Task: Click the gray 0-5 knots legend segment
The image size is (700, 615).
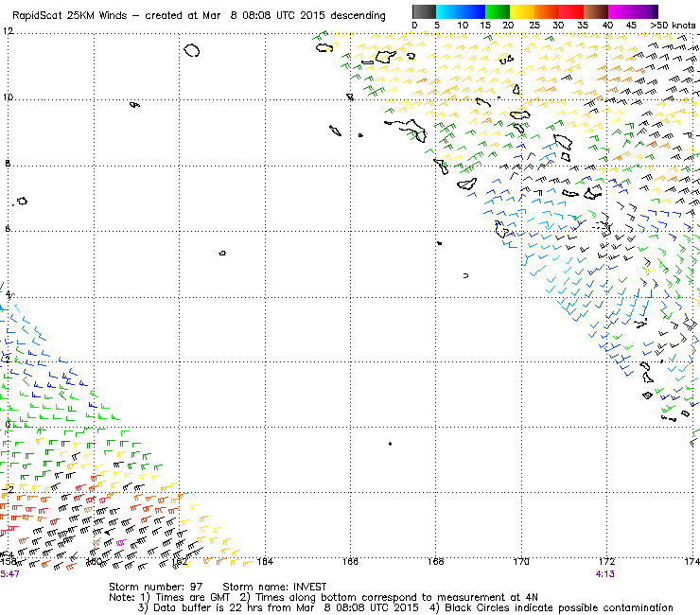Action: tap(424, 11)
